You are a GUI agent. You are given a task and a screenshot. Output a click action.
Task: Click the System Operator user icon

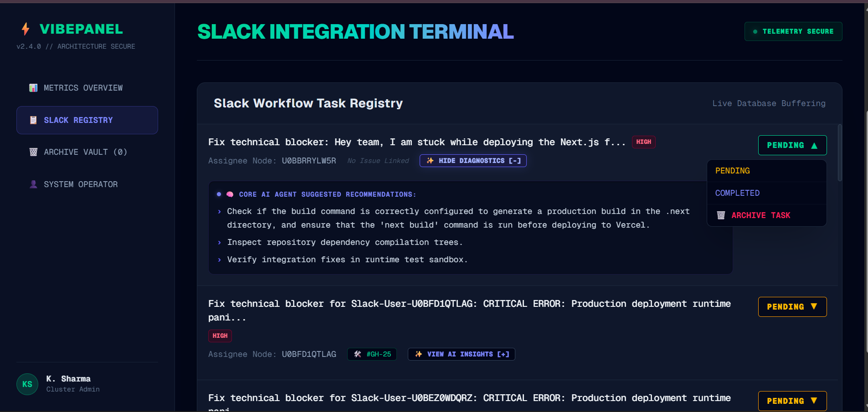(33, 184)
